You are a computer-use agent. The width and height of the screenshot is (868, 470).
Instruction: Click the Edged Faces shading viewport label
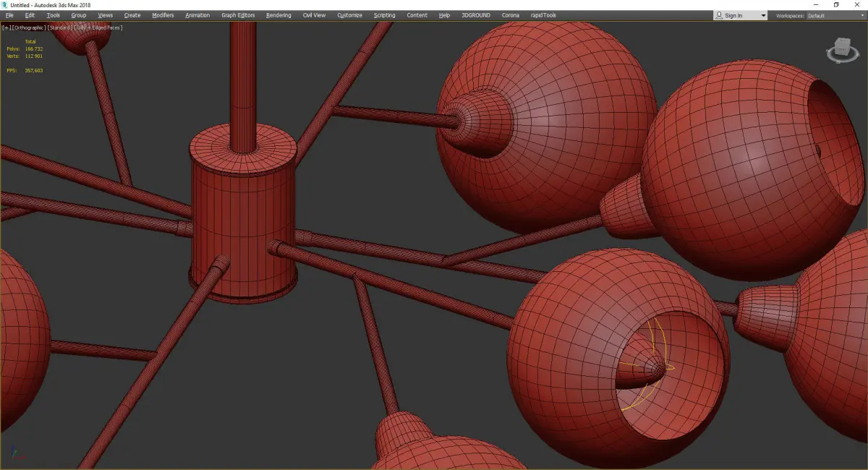[99, 27]
